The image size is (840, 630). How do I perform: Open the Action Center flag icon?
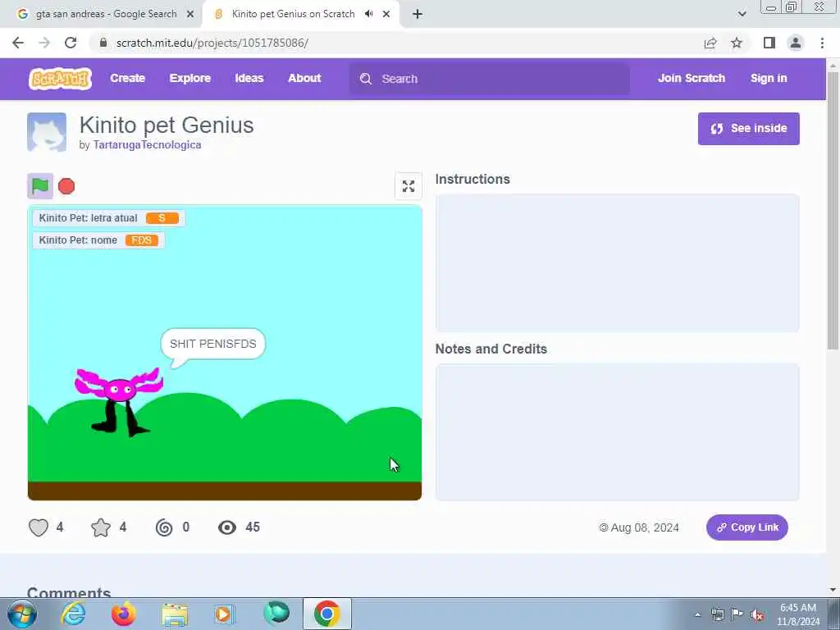[x=737, y=614]
